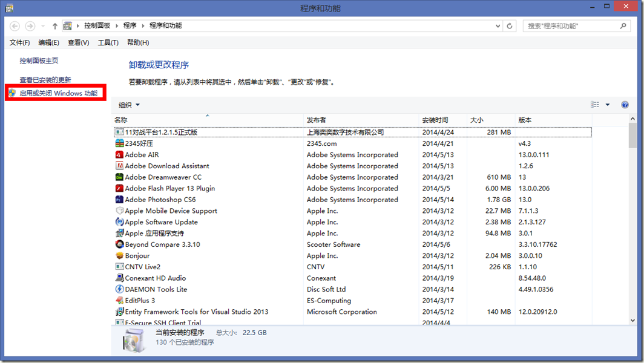Open the Help question mark icon
This screenshot has width=644, height=363.
[x=625, y=105]
